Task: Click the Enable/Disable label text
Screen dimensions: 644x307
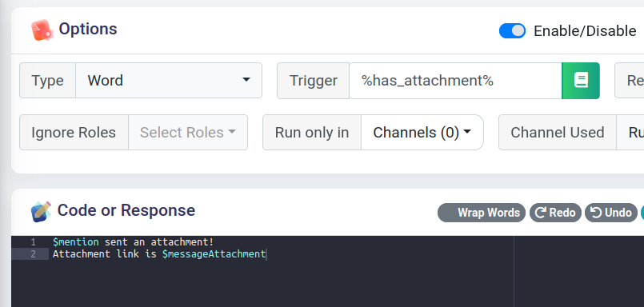Action: 585,31
